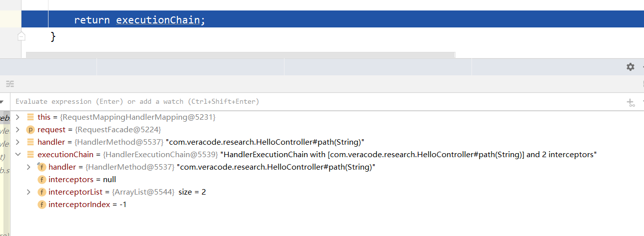
Task: Click the top-level 'handler' variable icon
Action: pyautogui.click(x=30, y=142)
